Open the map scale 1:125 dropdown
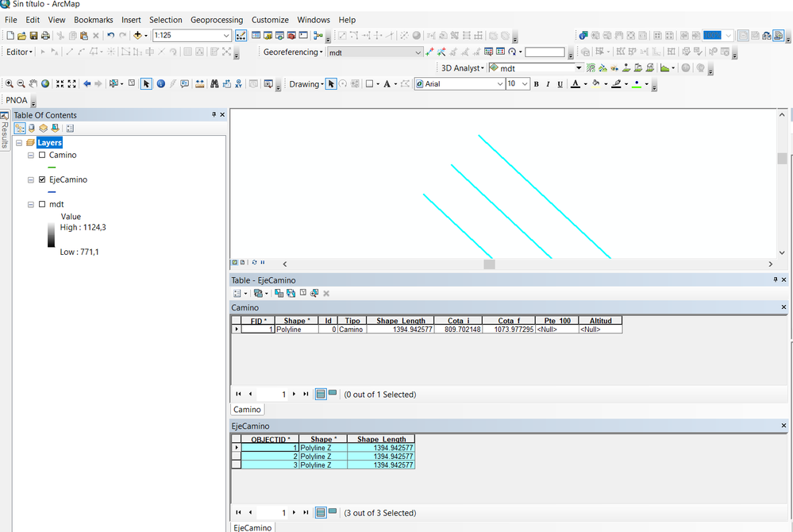 point(226,36)
